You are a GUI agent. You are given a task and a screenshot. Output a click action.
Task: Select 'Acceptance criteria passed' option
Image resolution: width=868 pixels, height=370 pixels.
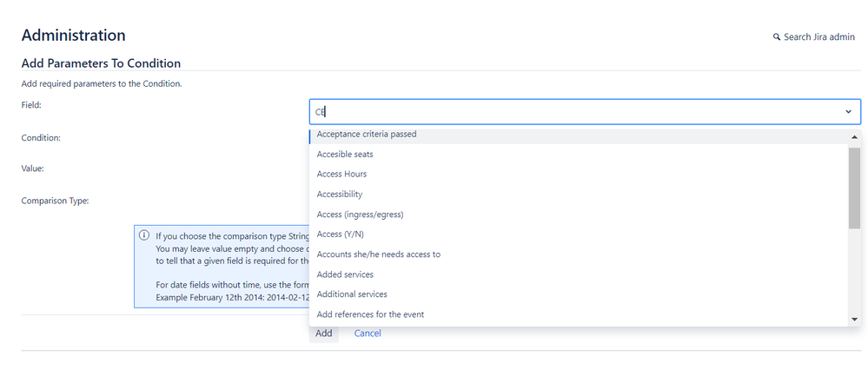click(x=578, y=135)
